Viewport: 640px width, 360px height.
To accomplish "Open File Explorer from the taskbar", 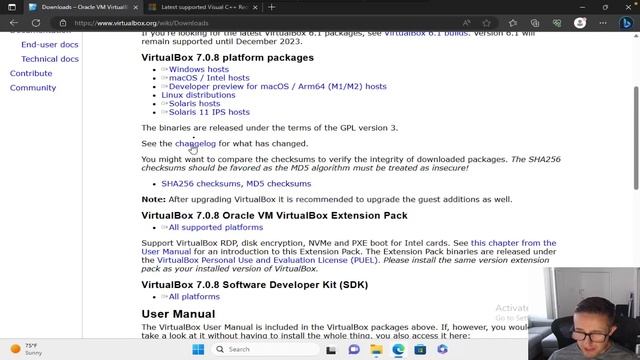I will tap(376, 349).
